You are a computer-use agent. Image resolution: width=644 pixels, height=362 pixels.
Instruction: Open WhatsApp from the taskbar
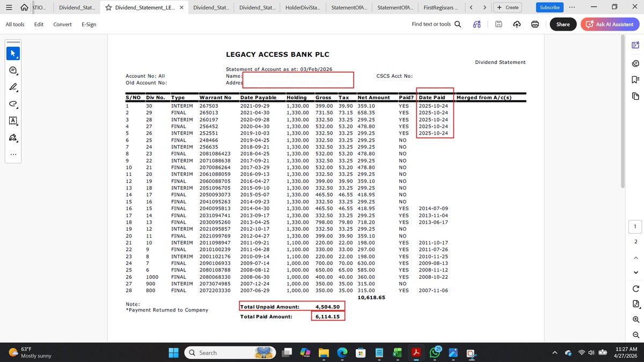click(x=434, y=352)
